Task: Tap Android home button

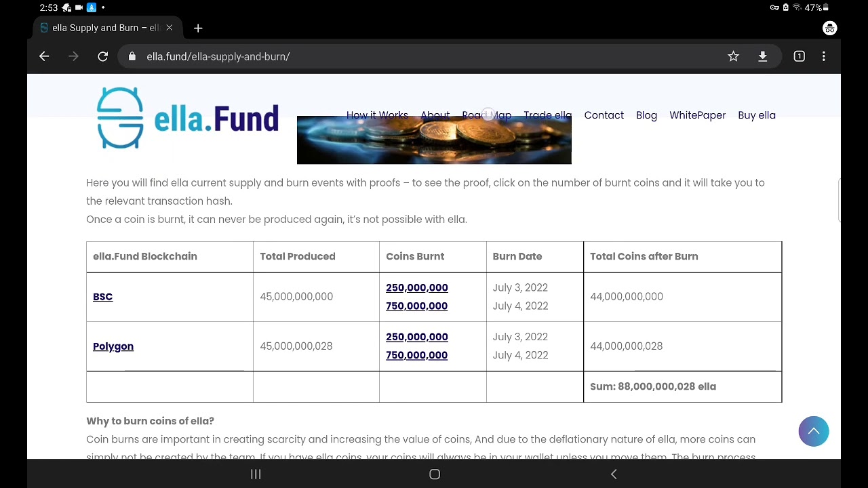Action: [x=435, y=474]
